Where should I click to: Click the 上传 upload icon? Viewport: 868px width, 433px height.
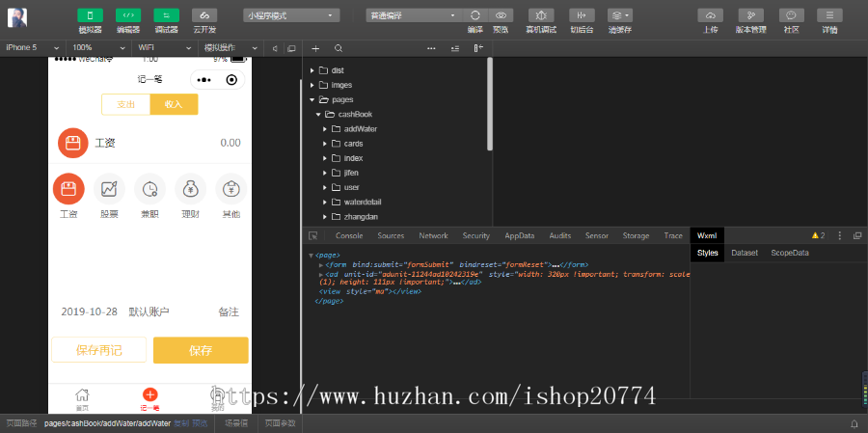710,15
